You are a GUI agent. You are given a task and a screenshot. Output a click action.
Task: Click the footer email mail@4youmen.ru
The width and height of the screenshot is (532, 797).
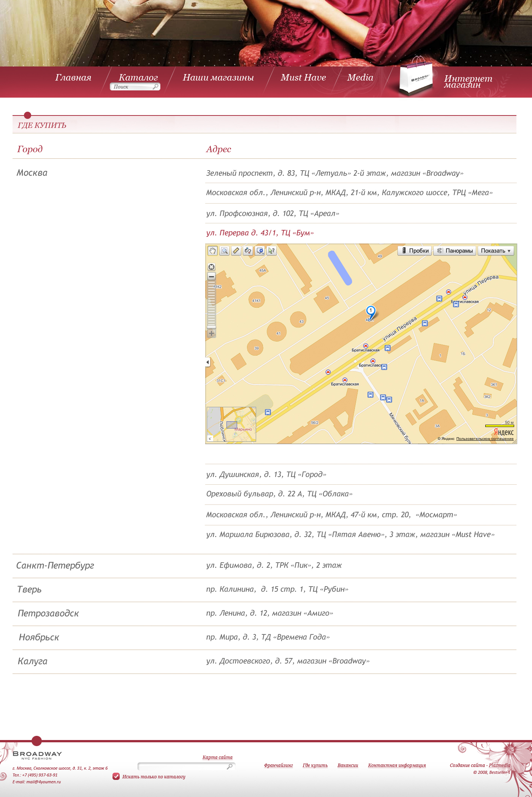pyautogui.click(x=44, y=782)
